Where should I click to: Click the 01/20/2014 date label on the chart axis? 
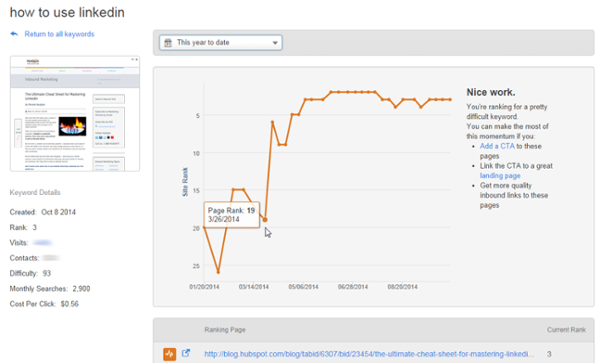click(204, 287)
